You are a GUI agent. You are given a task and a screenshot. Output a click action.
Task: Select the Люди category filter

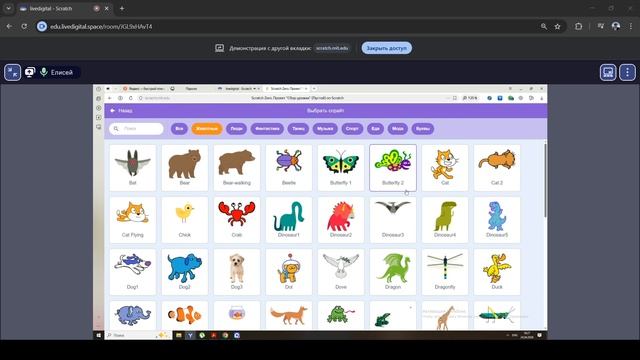[236, 129]
